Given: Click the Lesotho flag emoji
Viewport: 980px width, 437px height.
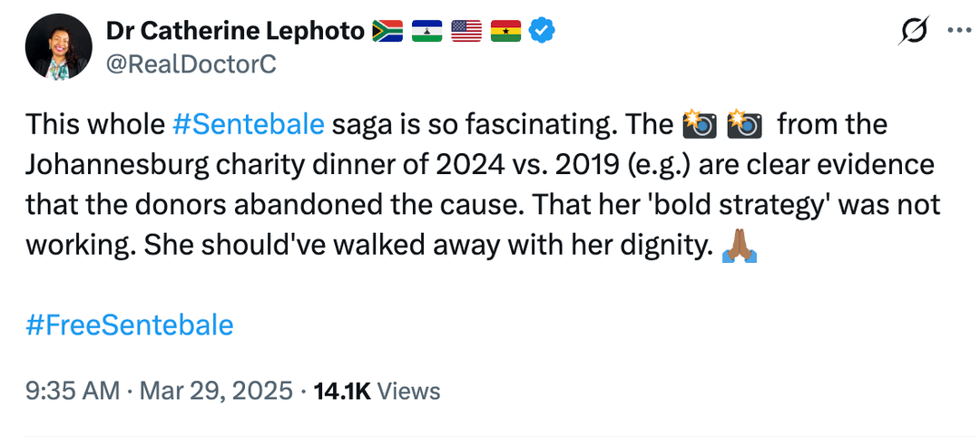Looking at the screenshot, I should [x=426, y=32].
